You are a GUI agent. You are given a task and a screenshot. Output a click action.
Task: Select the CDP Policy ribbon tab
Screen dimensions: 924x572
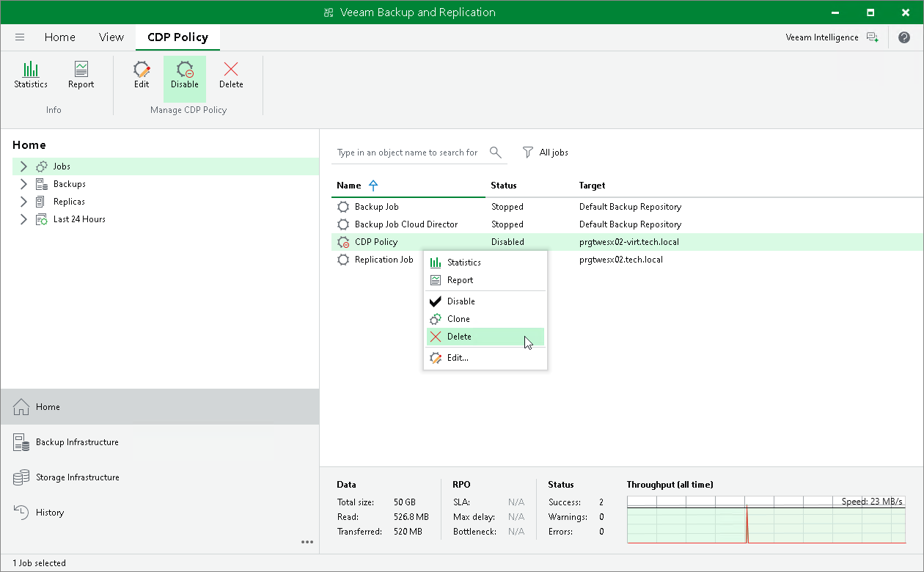click(x=177, y=37)
